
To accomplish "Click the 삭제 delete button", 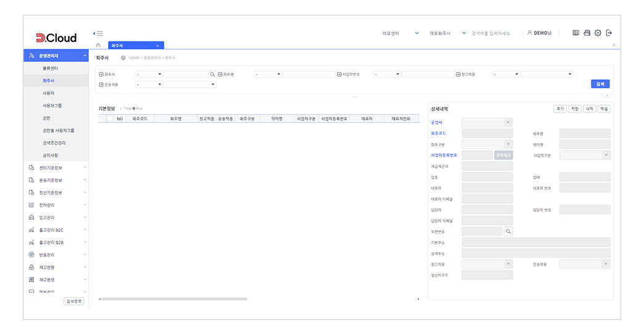I will tap(589, 109).
